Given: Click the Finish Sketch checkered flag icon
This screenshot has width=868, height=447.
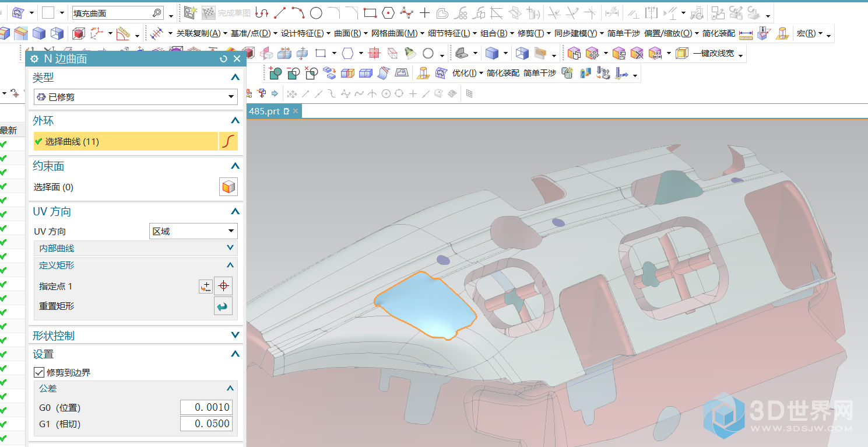Looking at the screenshot, I should tap(209, 12).
